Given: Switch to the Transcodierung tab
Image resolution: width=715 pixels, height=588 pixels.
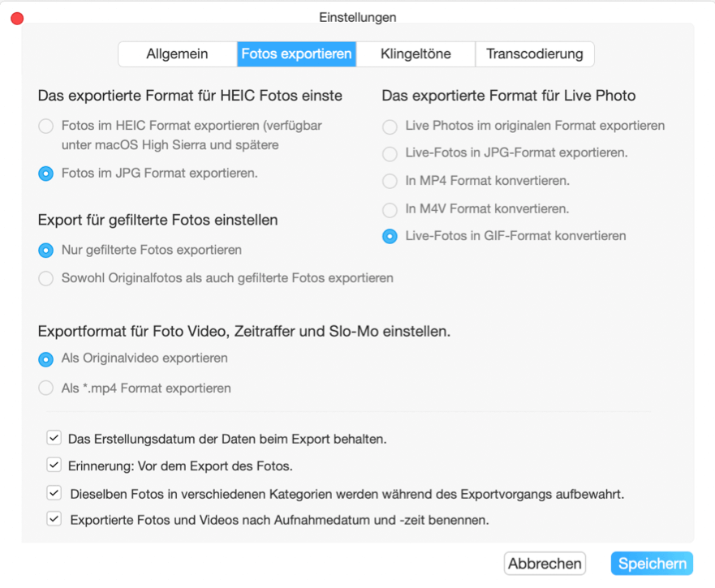Looking at the screenshot, I should click(x=534, y=54).
